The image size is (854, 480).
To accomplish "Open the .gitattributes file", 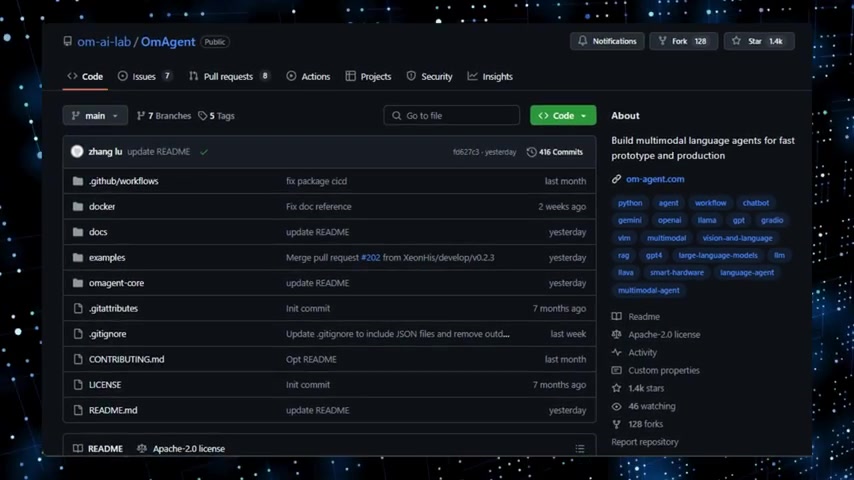I will (113, 308).
